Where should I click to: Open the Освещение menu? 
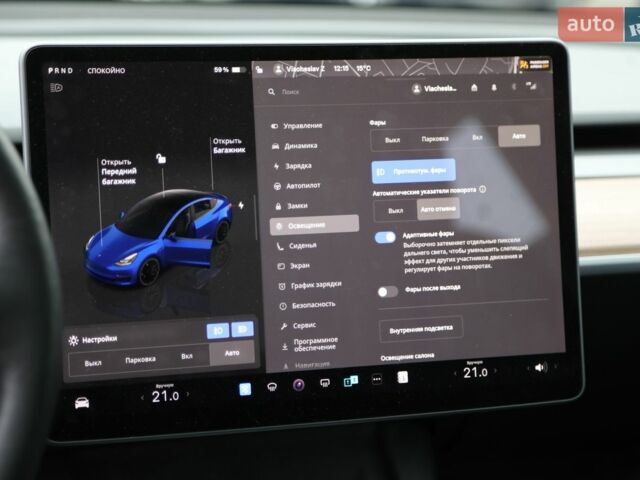pyautogui.click(x=314, y=225)
